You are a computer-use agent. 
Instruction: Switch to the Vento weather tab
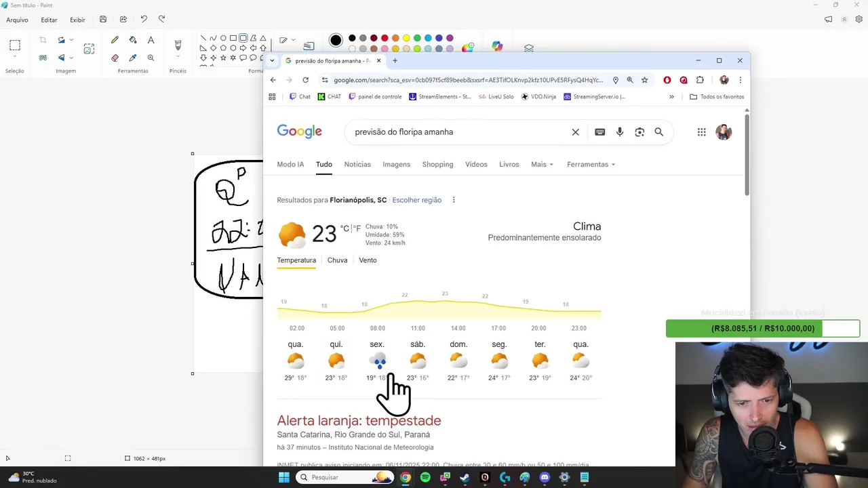[x=368, y=260]
